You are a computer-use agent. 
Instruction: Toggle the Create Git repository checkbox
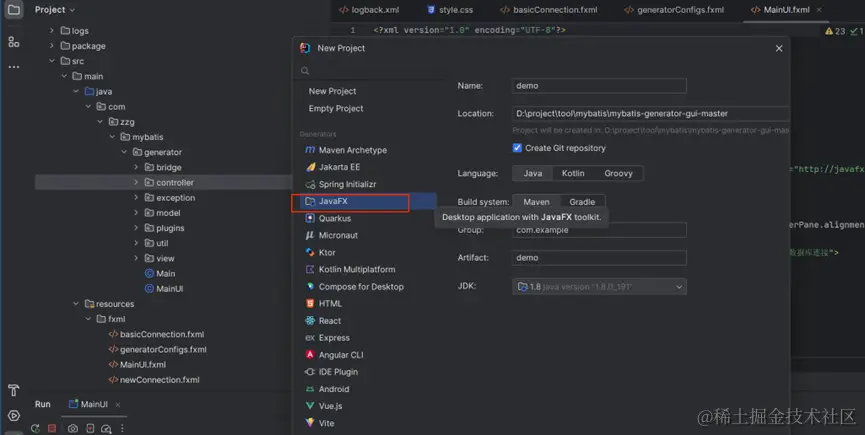tap(517, 148)
